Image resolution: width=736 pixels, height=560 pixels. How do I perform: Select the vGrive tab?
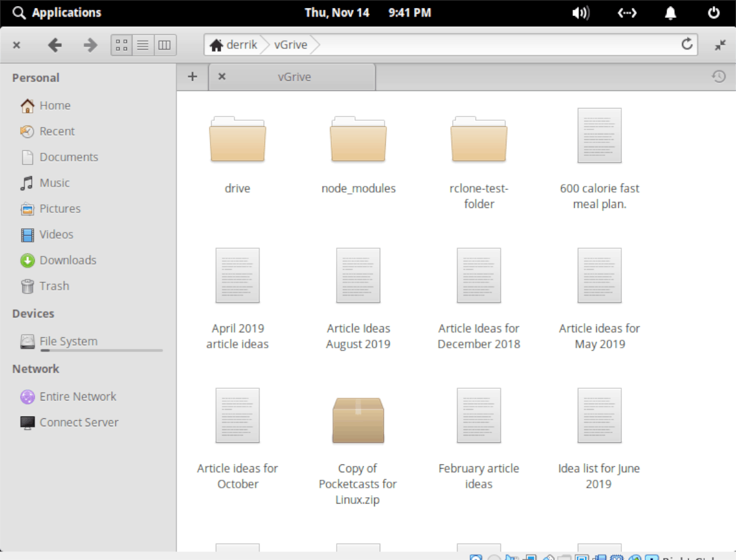pyautogui.click(x=292, y=77)
